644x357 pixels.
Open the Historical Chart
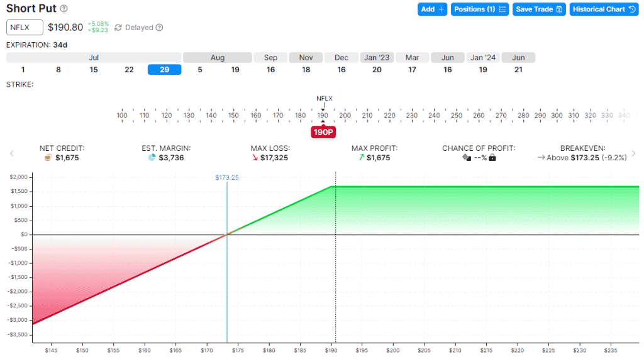coord(604,9)
